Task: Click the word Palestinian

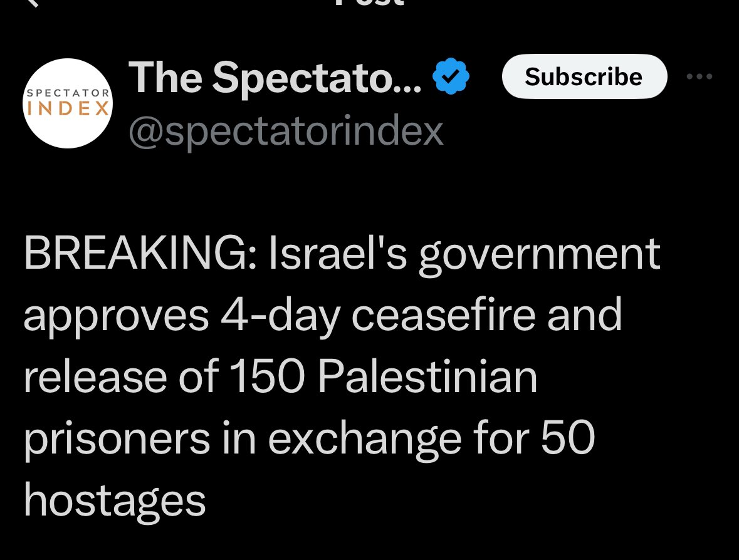Action: pyautogui.click(x=427, y=376)
